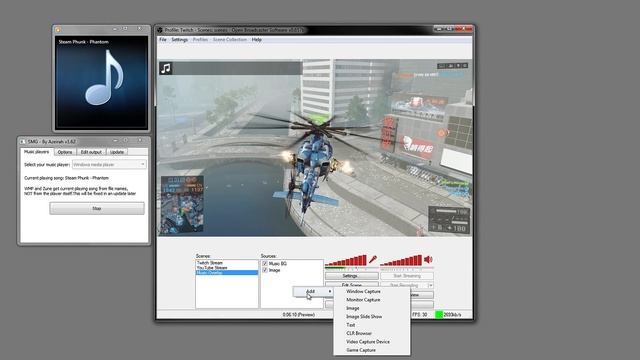Image resolution: width=640 pixels, height=360 pixels.
Task: Click the 0:06:10 (Preview) status text
Action: point(299,315)
